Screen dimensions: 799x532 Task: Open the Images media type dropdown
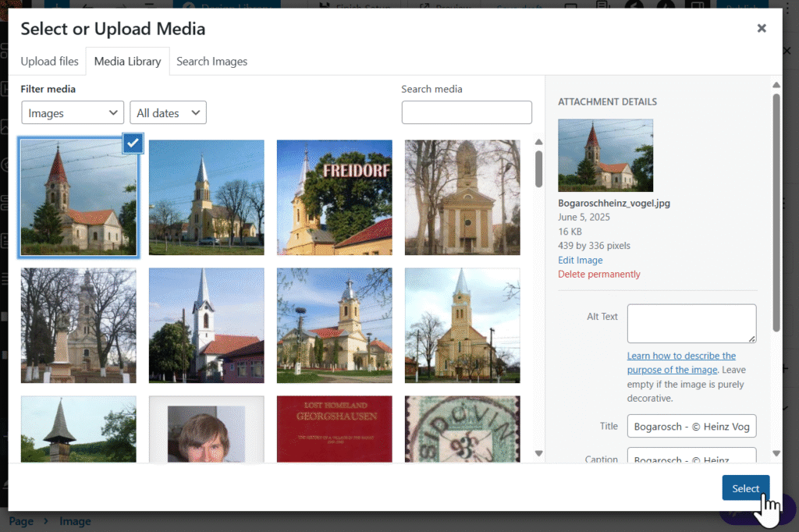pos(73,112)
